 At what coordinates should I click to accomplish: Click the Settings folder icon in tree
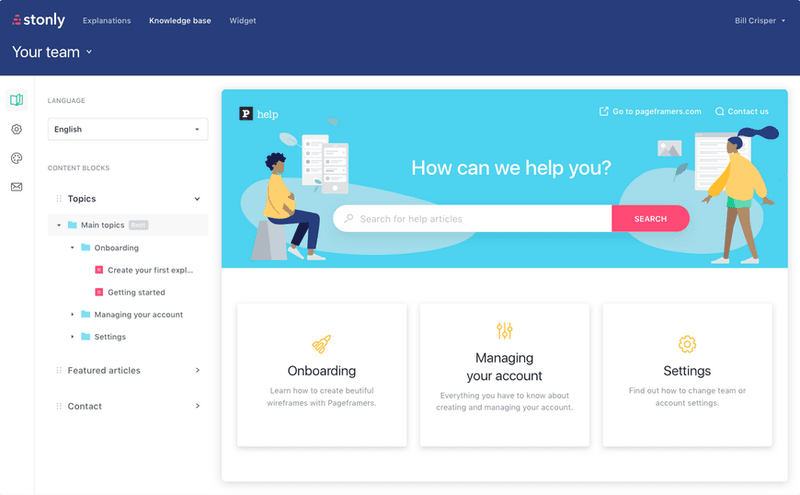coord(86,337)
